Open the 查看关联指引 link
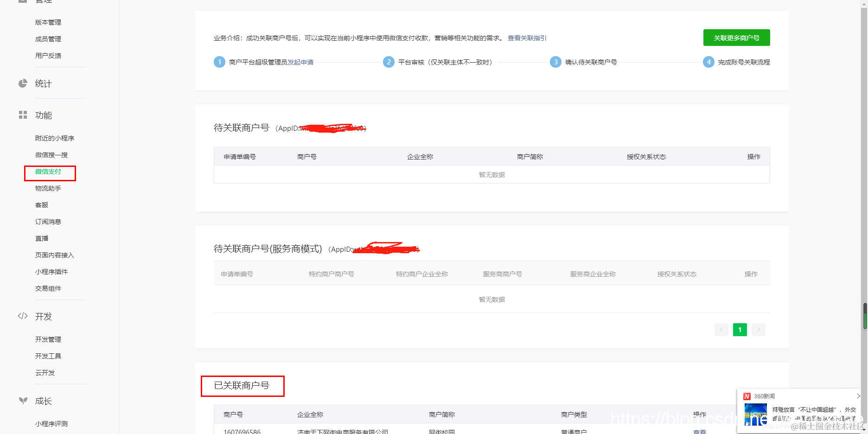 click(526, 38)
